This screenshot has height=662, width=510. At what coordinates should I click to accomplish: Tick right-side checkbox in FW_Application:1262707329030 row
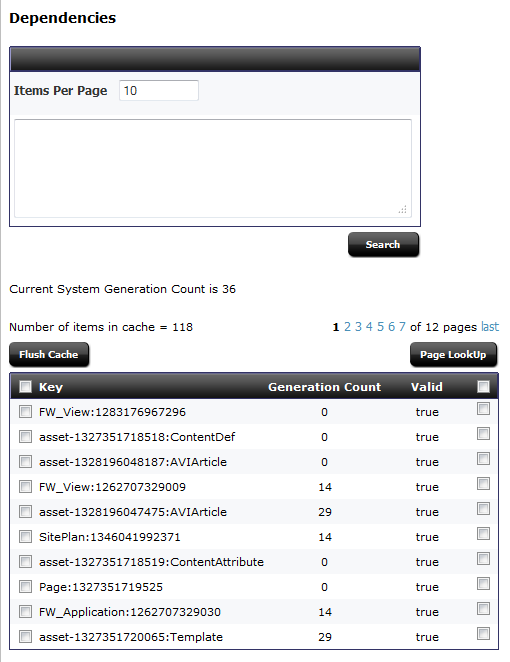(483, 608)
